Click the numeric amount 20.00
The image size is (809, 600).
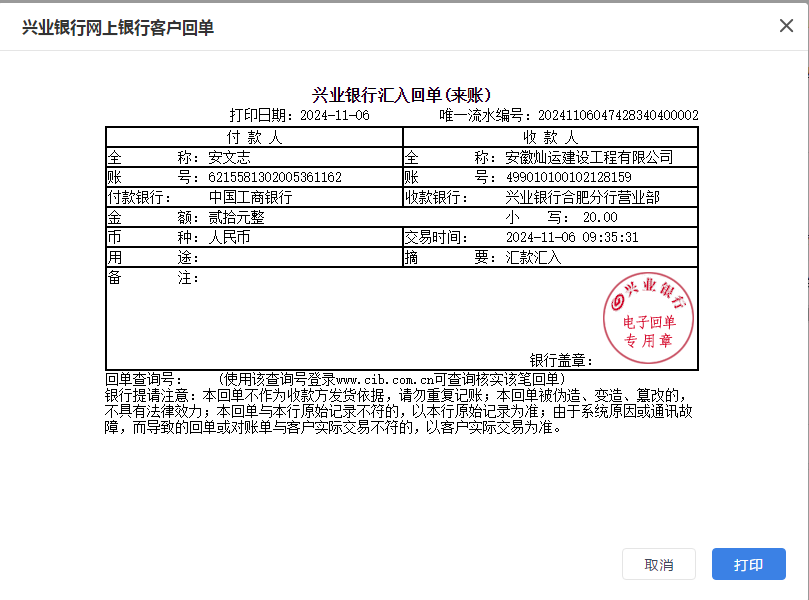click(600, 217)
